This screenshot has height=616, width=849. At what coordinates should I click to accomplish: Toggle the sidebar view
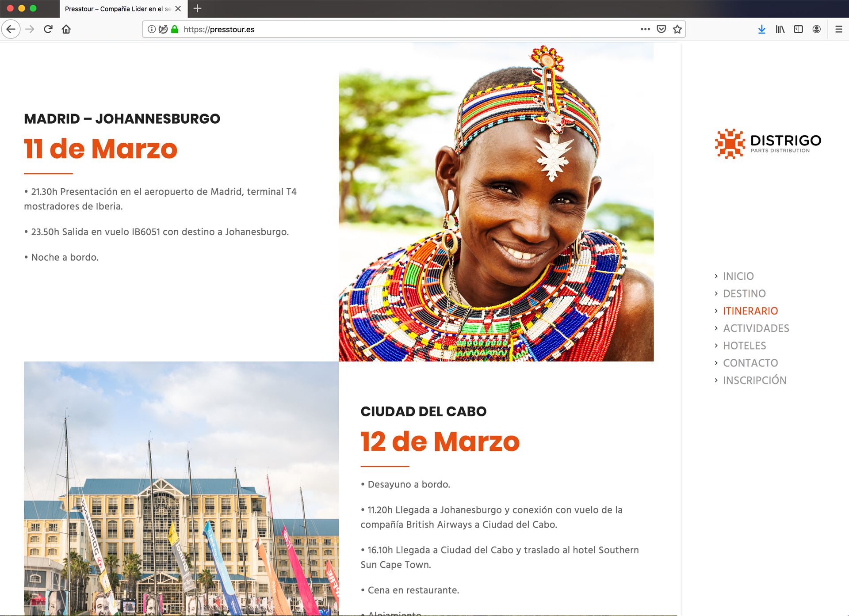(798, 29)
